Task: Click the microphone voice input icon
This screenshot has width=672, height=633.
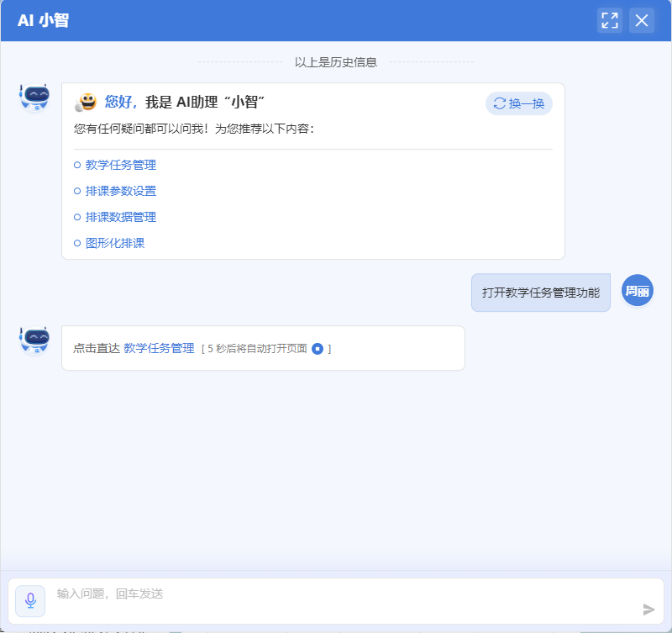Action: click(x=30, y=600)
